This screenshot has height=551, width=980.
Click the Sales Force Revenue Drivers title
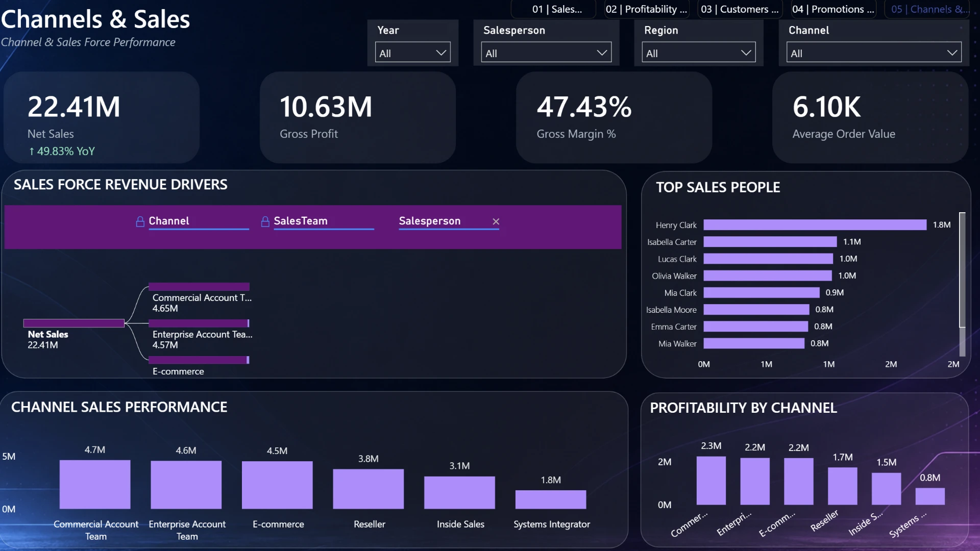(120, 185)
